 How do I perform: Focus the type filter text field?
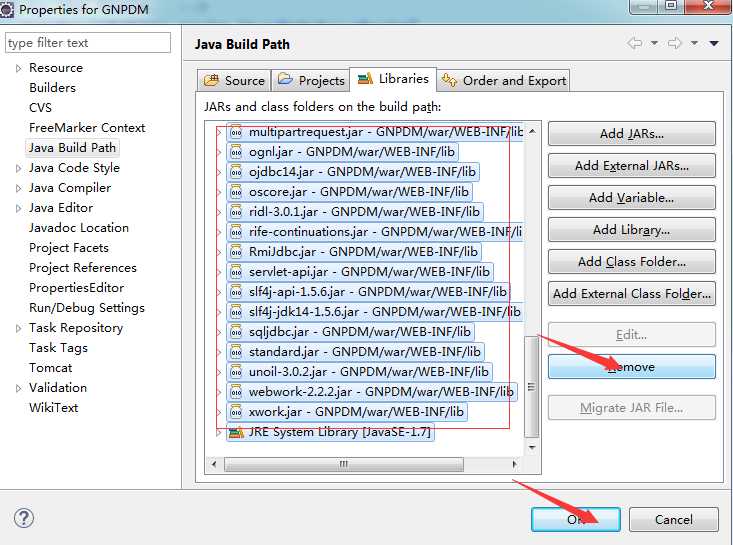pos(88,43)
